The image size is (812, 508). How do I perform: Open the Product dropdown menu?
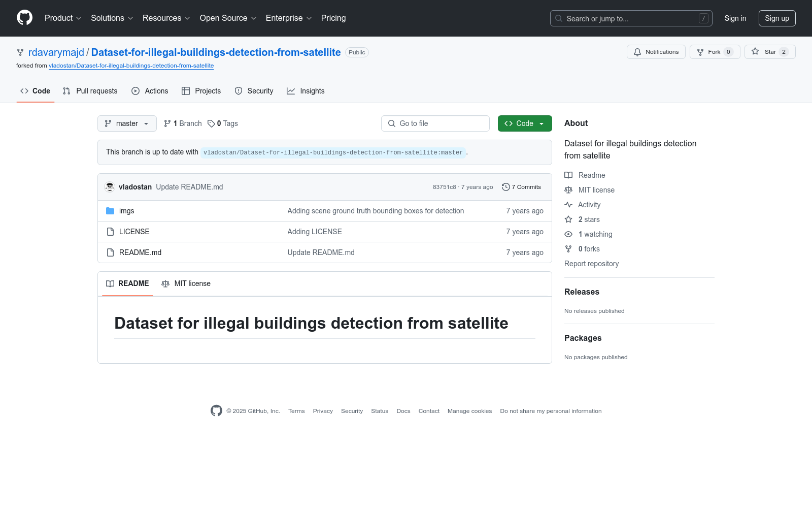tap(63, 18)
